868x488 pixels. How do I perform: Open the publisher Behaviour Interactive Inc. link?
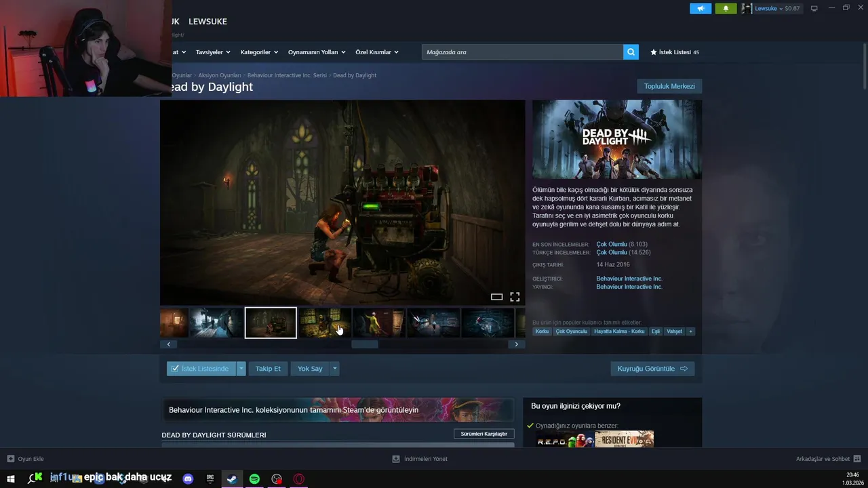629,287
